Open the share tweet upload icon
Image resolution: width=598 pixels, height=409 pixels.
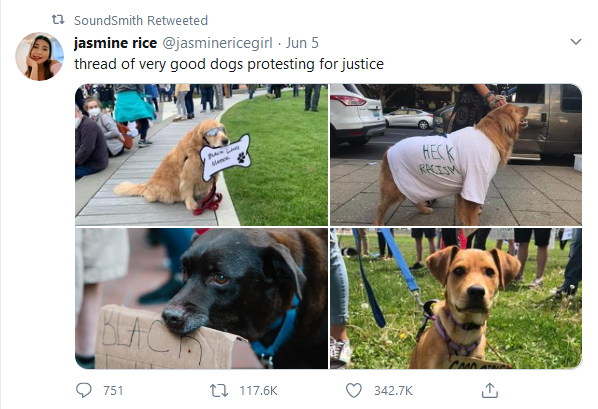click(x=490, y=390)
